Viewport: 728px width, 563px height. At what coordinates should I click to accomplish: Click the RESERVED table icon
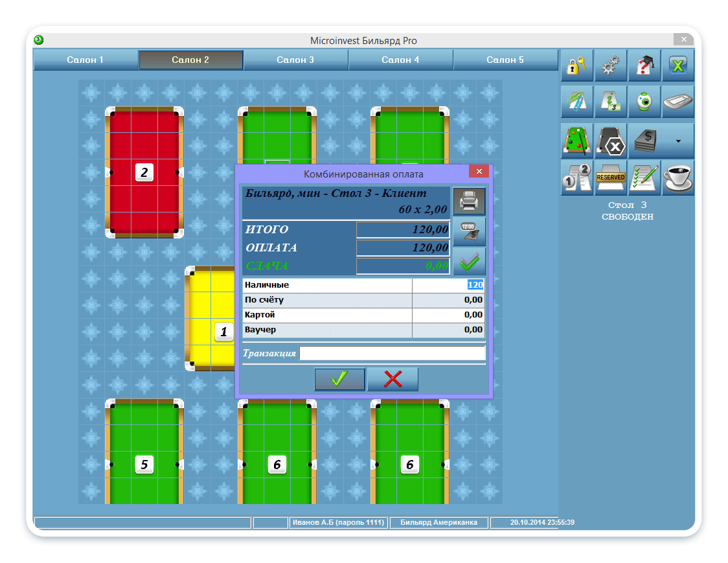(611, 178)
